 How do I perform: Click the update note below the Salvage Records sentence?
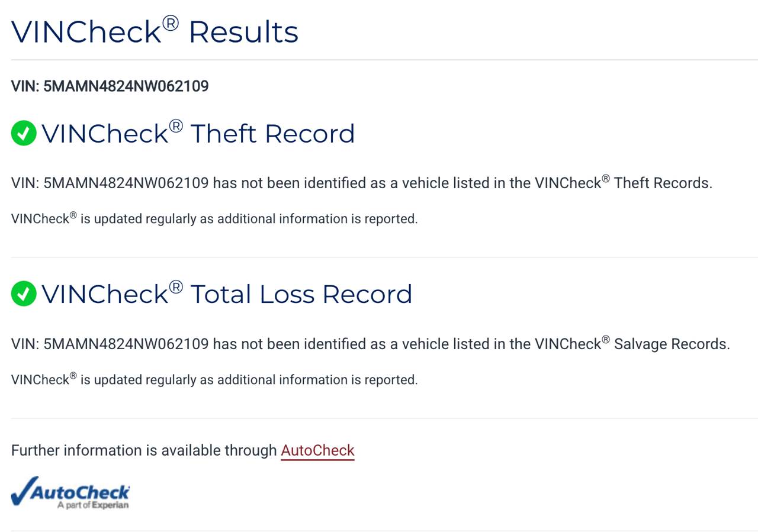[214, 380]
